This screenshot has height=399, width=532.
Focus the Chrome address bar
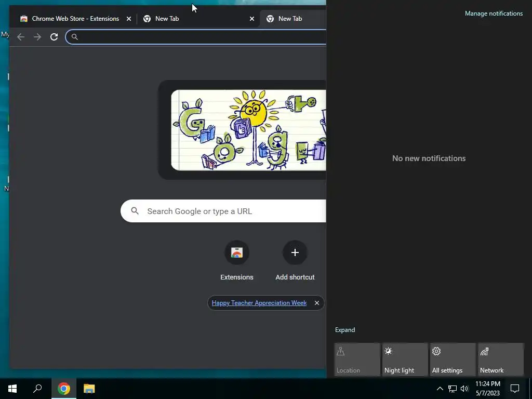point(196,37)
